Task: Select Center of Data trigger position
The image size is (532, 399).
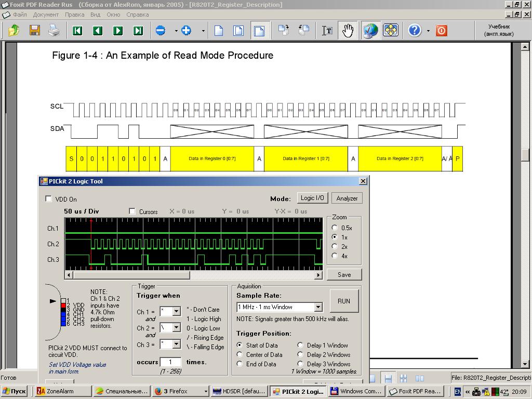Action: click(x=240, y=354)
